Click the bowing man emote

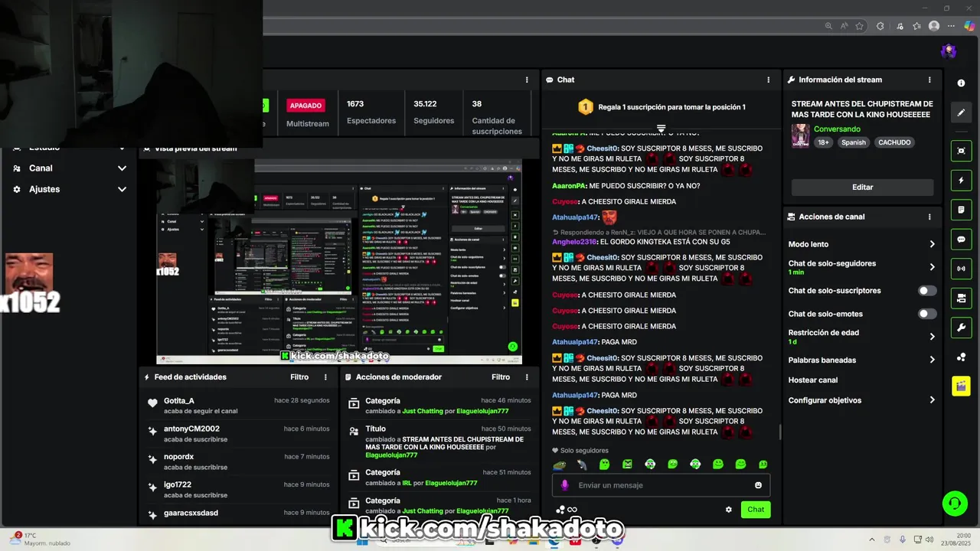click(582, 465)
